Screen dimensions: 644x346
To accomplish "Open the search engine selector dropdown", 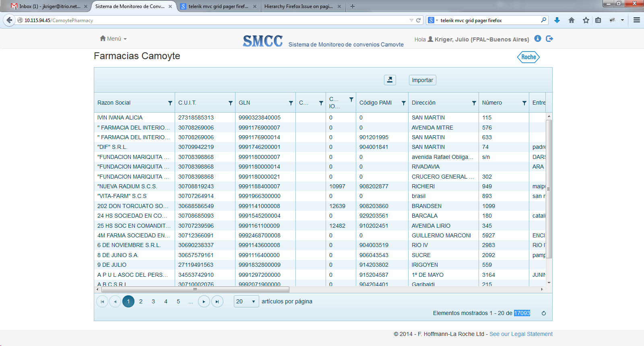I will click(433, 20).
